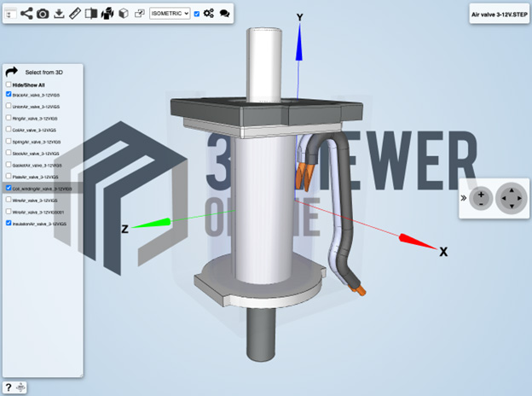This screenshot has width=532, height=396.
Task: Click the pan arrows round control
Action: [x=512, y=198]
